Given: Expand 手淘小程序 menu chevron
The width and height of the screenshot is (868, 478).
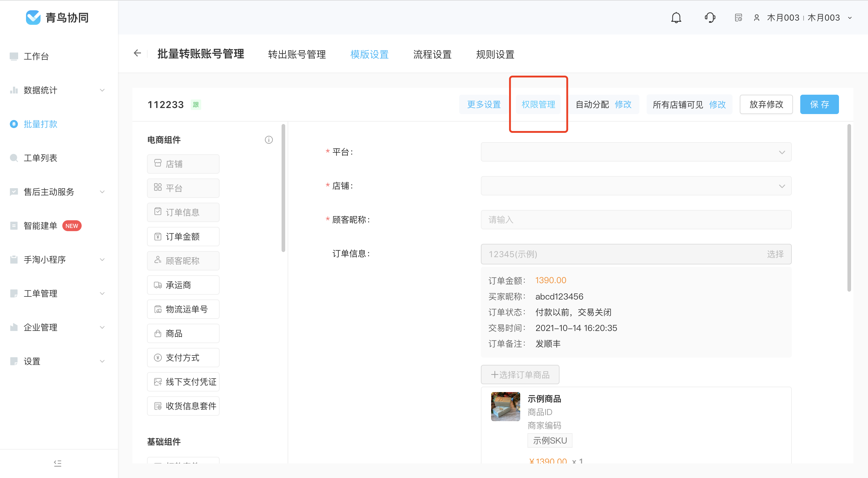Looking at the screenshot, I should tap(102, 260).
